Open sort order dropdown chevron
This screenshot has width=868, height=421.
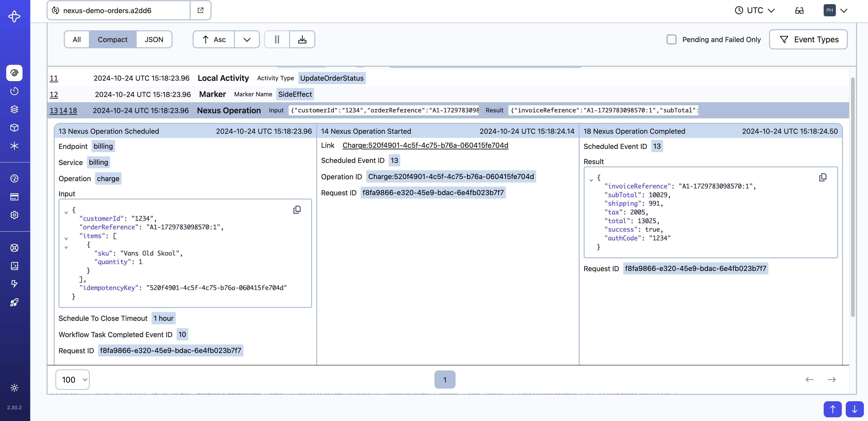pos(247,40)
